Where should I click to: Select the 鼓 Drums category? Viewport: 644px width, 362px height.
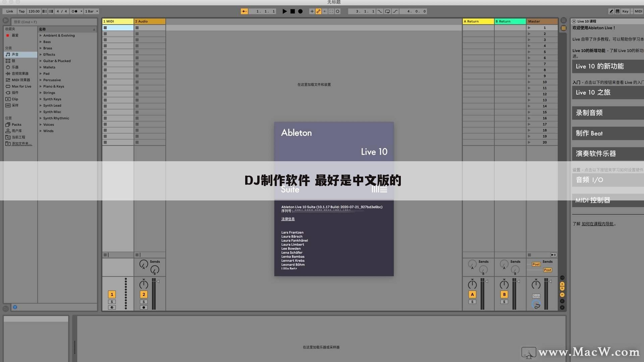(x=20, y=61)
